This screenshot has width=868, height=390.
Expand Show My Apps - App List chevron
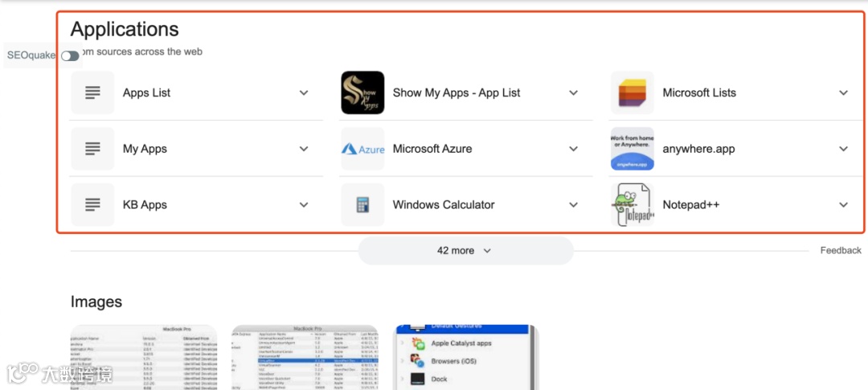574,92
